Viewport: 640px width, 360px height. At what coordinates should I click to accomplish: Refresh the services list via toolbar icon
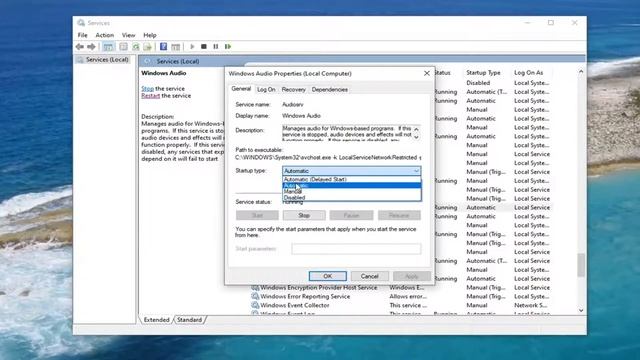tap(136, 47)
